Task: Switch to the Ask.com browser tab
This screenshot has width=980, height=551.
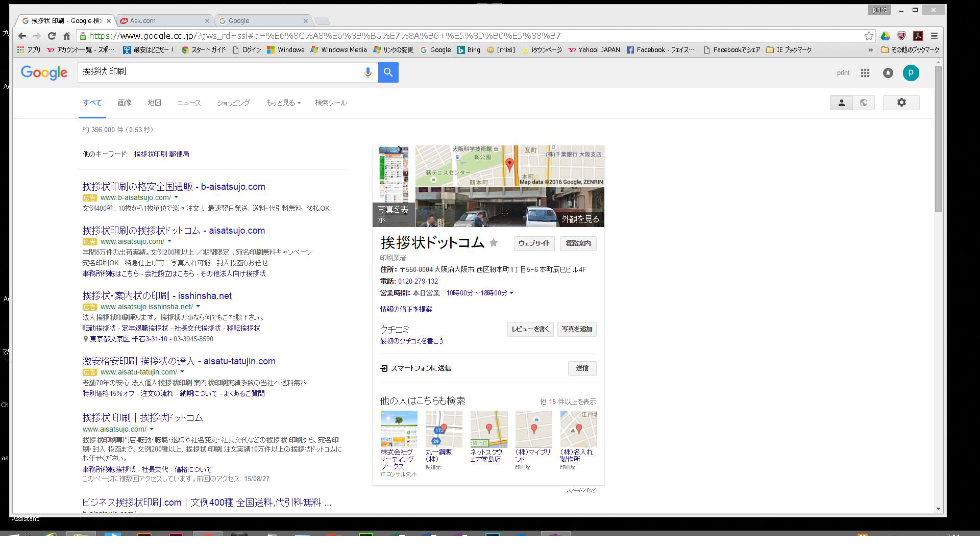Action: coord(163,21)
